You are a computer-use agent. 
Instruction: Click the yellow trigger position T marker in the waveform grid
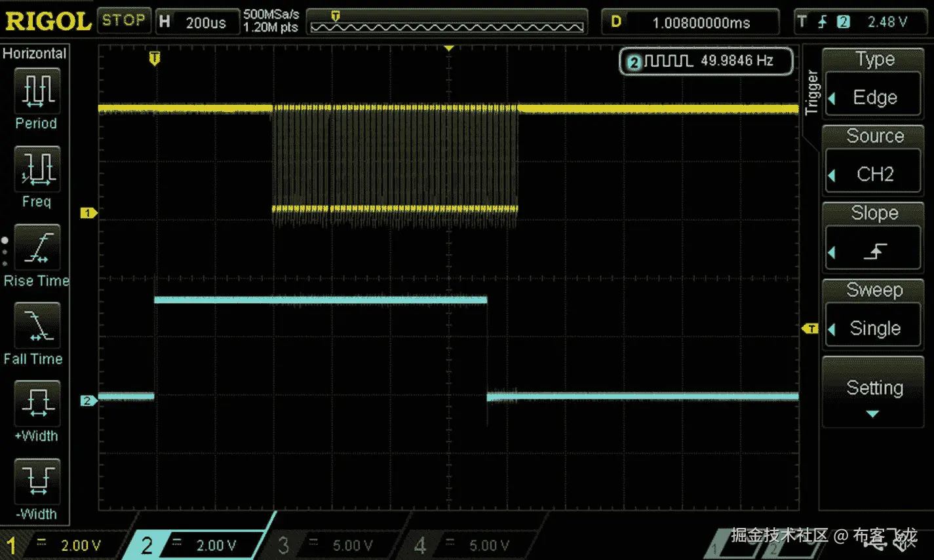coord(155,58)
